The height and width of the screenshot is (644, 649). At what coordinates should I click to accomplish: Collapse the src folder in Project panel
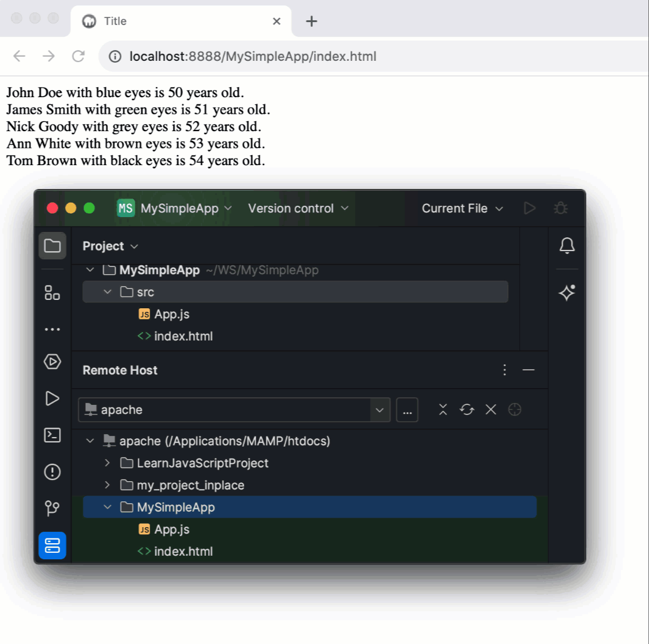[108, 292]
